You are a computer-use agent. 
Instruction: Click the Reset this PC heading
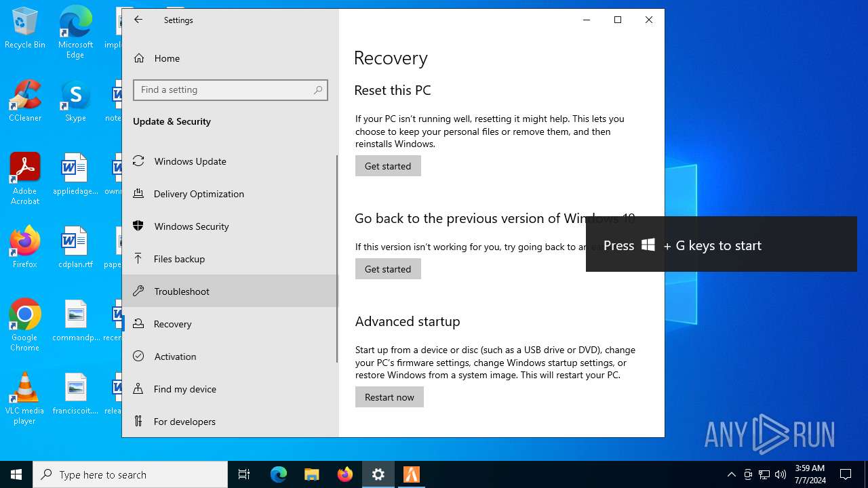pos(393,90)
